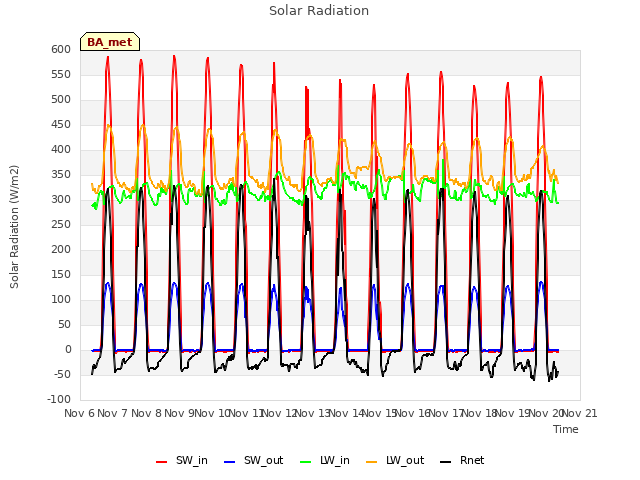Click the Nov 21 x-axis tick label
Screen dimensions: 640x480
(x=580, y=413)
